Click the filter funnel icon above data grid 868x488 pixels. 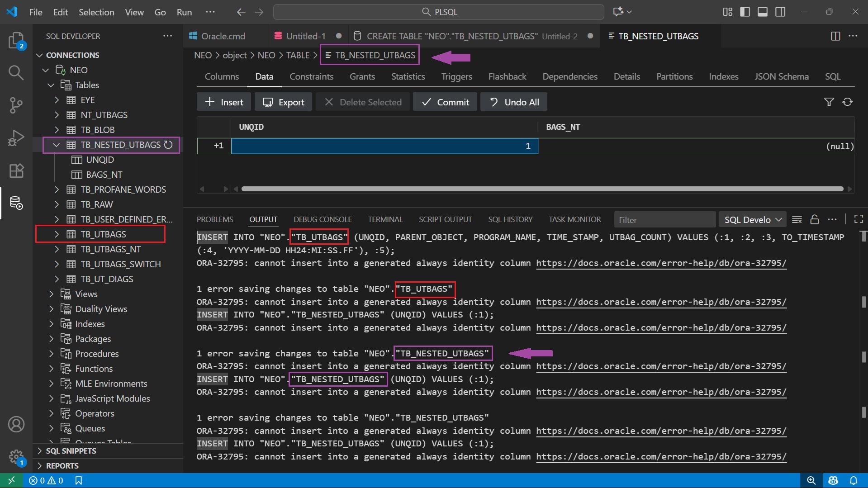[829, 102]
